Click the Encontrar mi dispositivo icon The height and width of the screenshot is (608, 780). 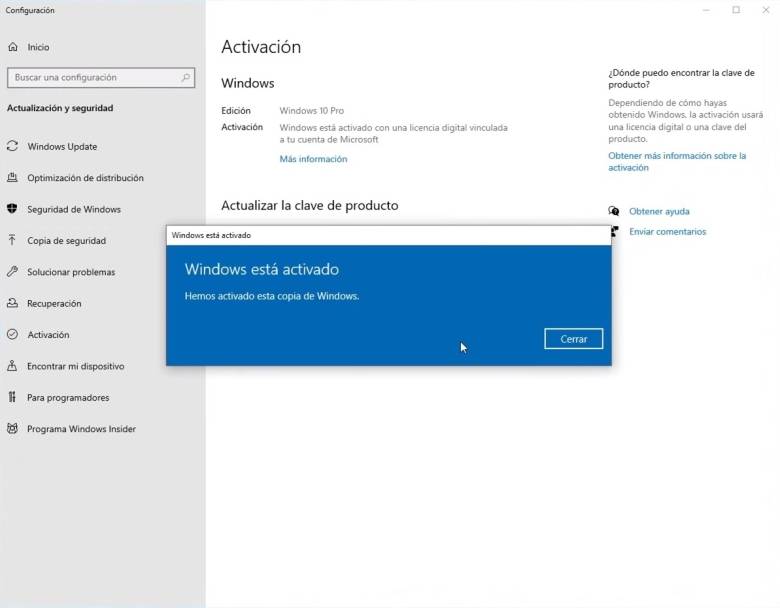12,366
